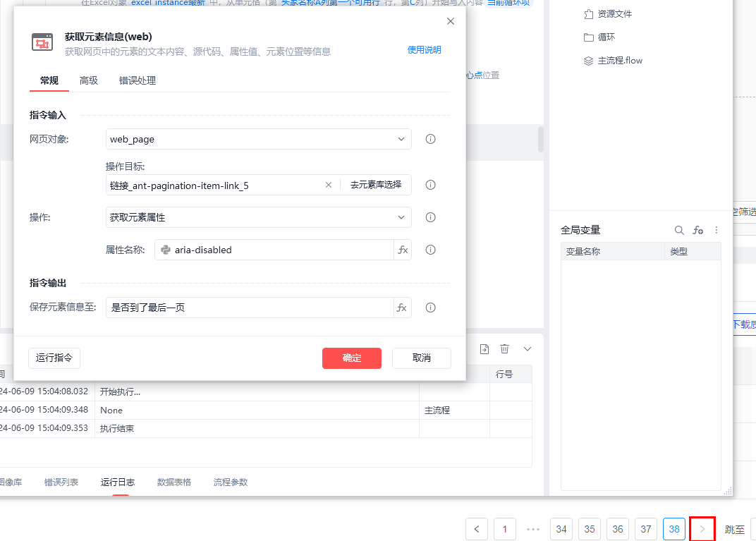Show info icon for 保存元素信息至
This screenshot has width=756, height=541.
click(431, 308)
